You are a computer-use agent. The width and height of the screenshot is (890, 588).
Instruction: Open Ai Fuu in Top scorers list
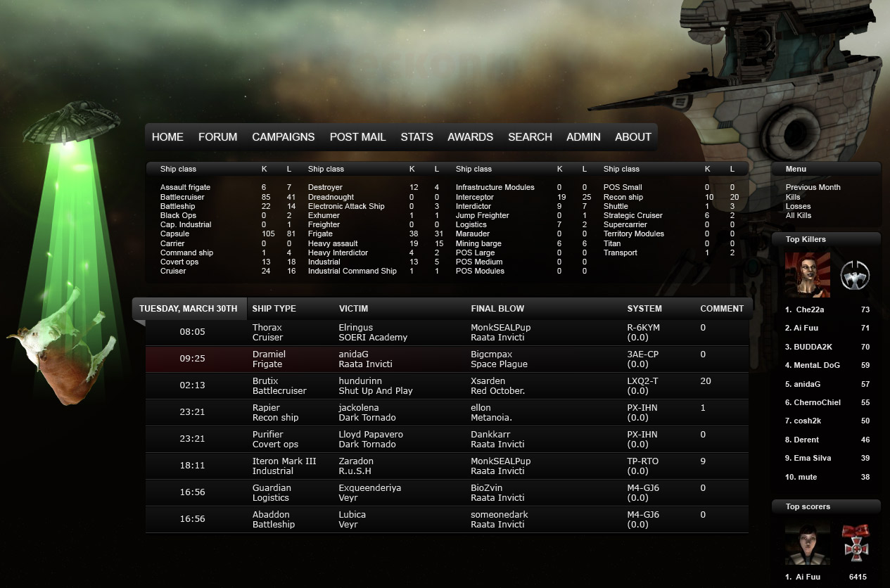point(808,577)
